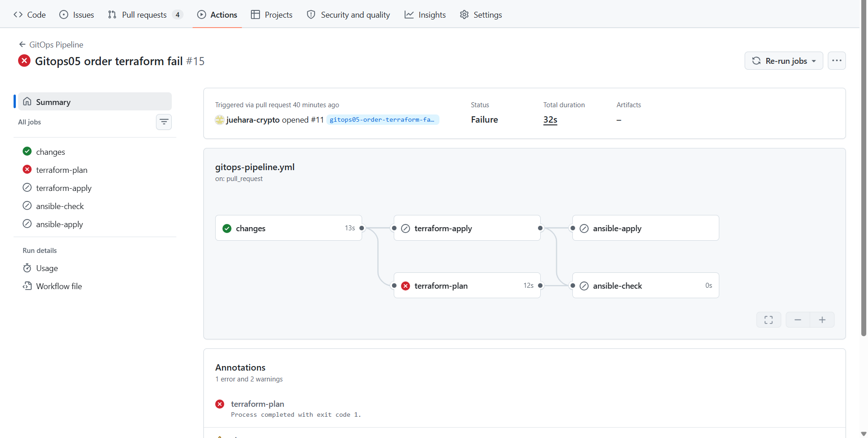The height and width of the screenshot is (438, 868).
Task: Open the Re-run jobs dropdown
Action: point(783,61)
